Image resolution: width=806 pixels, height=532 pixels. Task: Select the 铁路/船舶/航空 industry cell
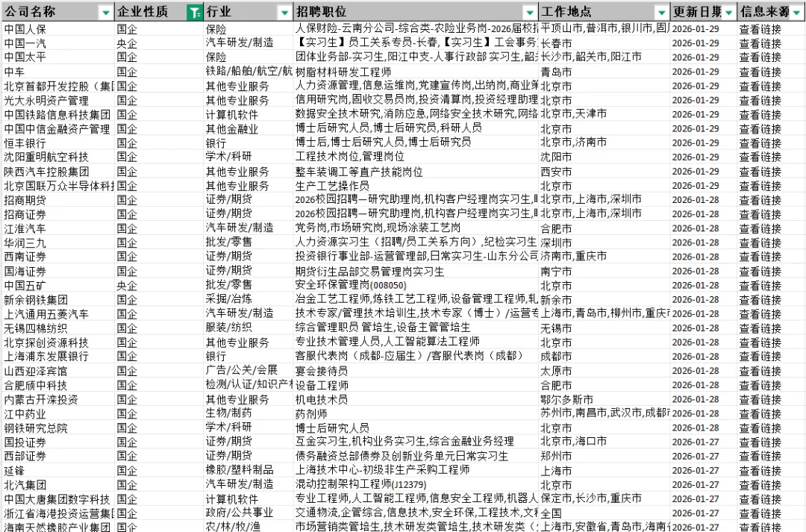pos(249,72)
